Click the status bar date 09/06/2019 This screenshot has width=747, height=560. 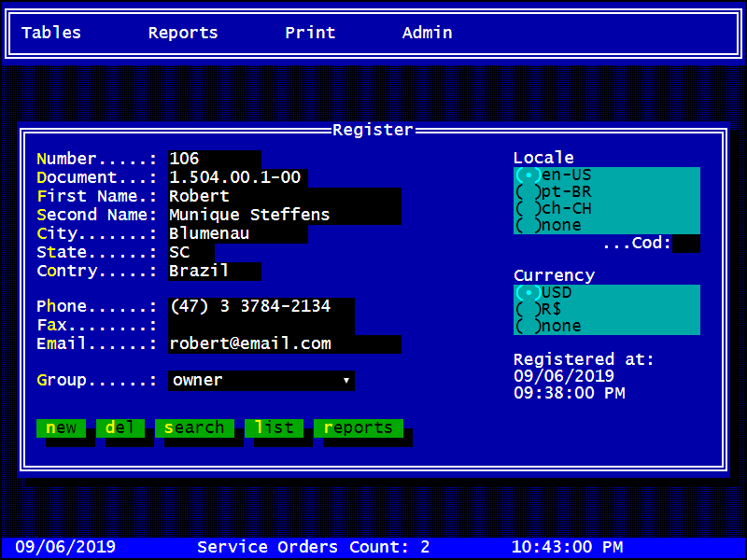[x=65, y=547]
